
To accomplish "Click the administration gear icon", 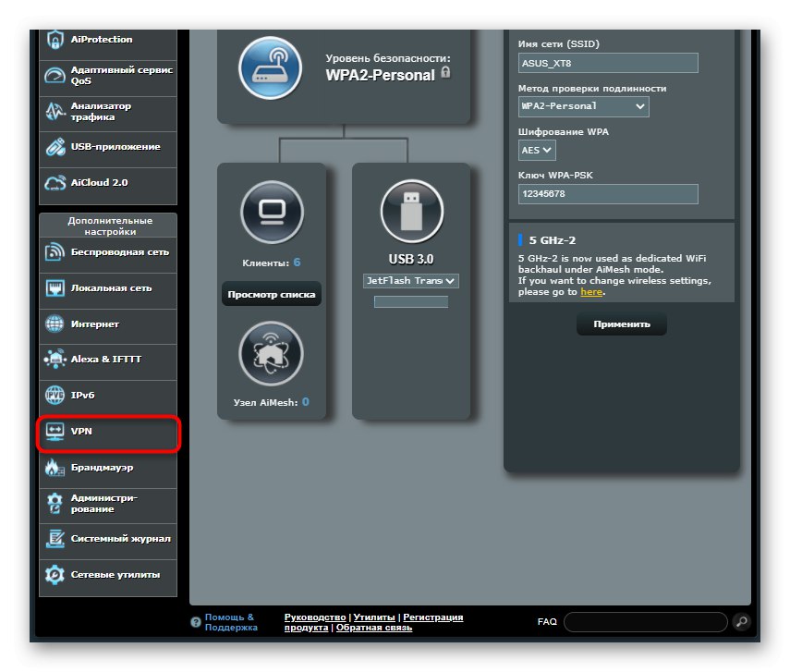I will [x=55, y=503].
